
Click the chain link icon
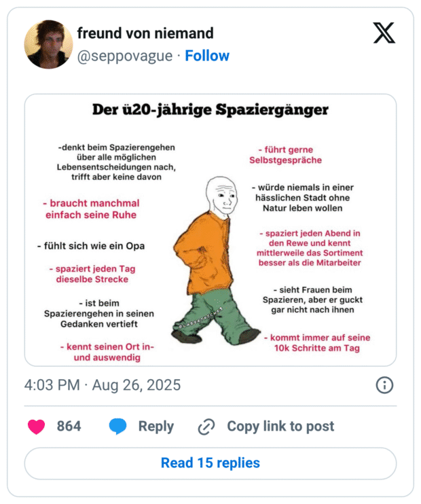[206, 427]
